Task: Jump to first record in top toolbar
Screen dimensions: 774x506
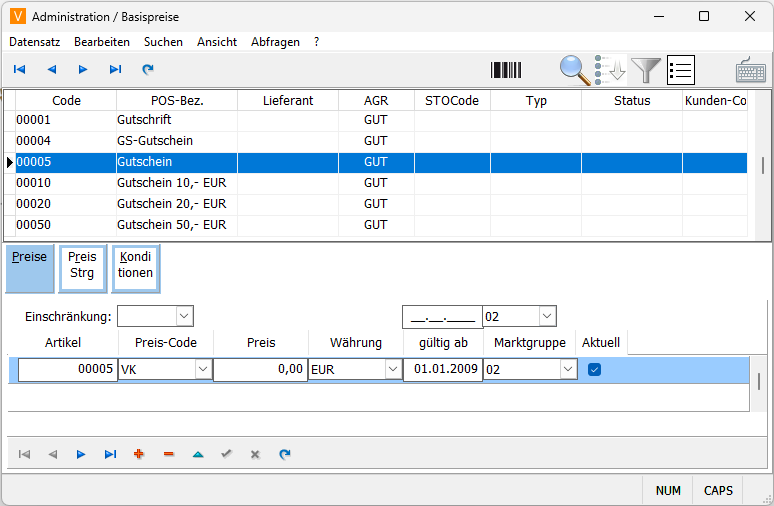Action: [x=19, y=70]
